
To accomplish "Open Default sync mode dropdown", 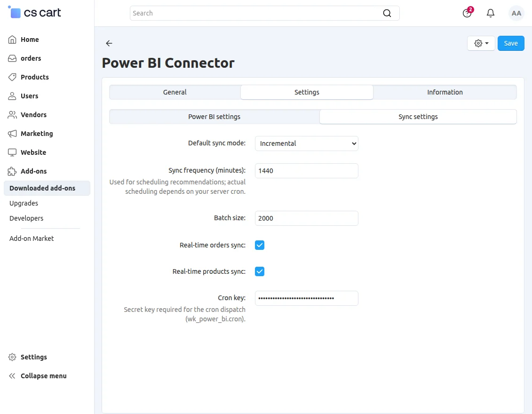I will [306, 143].
